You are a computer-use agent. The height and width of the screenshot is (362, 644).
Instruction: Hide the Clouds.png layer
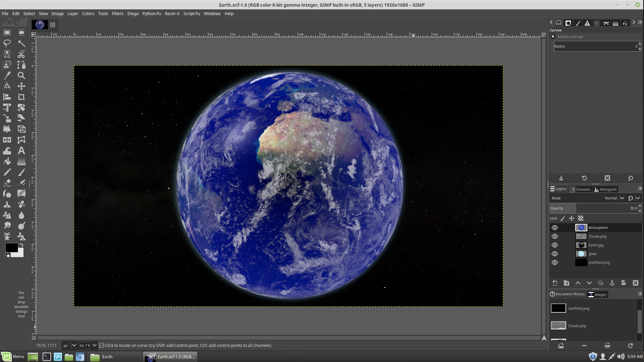pos(555,236)
